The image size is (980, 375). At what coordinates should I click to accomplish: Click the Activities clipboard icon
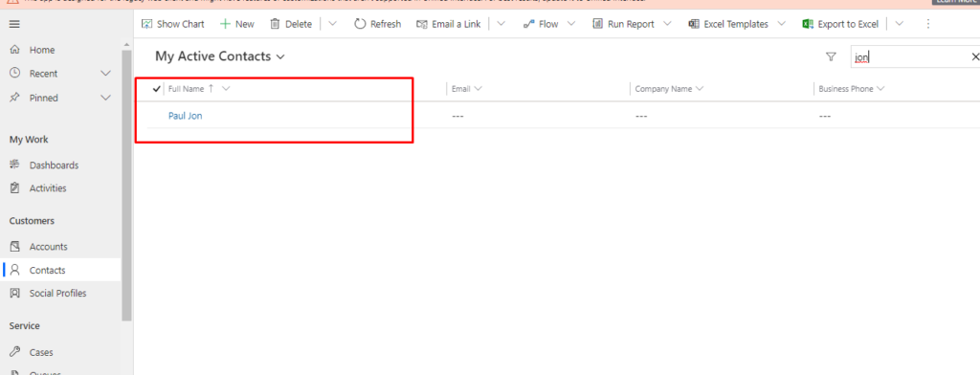coord(15,188)
